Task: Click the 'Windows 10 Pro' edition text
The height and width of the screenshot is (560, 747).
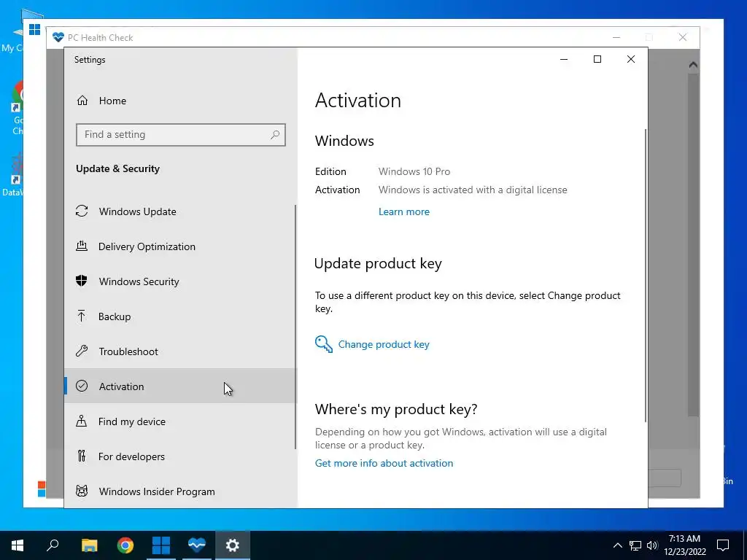Action: click(414, 171)
